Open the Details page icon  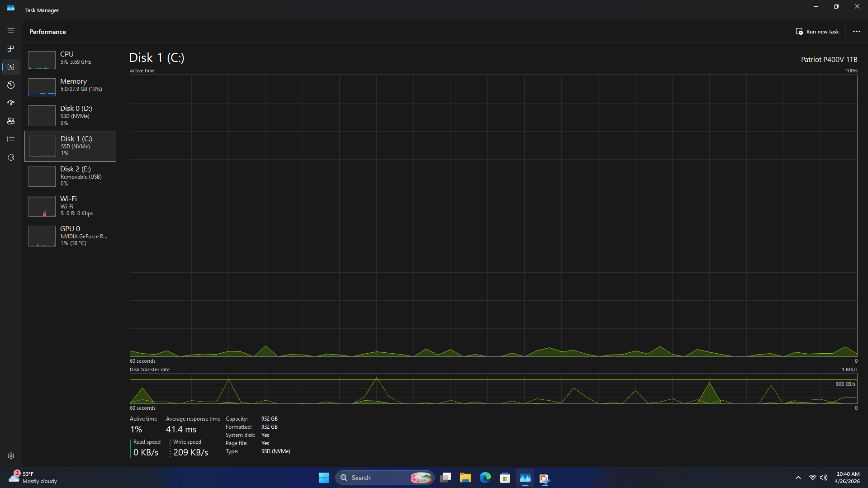tap(11, 139)
